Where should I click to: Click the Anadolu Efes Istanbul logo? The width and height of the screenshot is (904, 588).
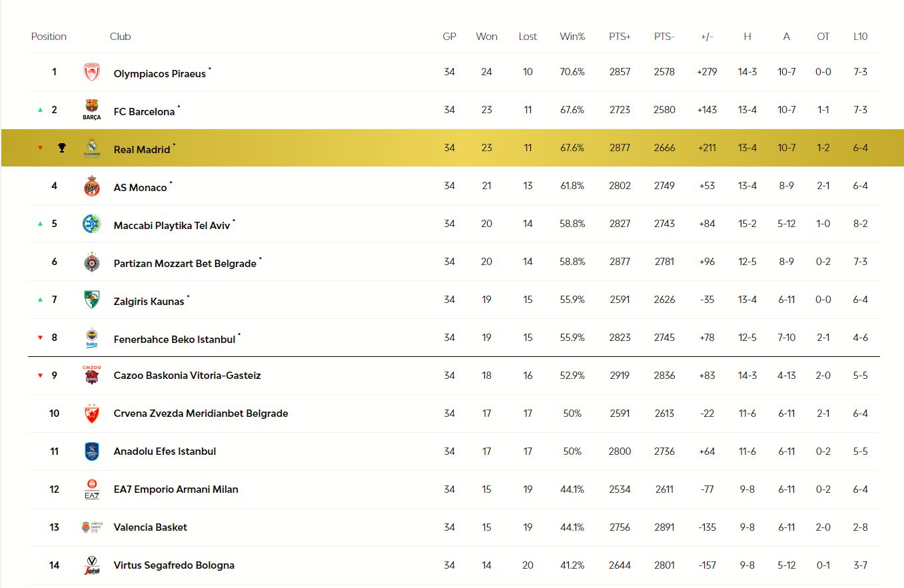[92, 451]
